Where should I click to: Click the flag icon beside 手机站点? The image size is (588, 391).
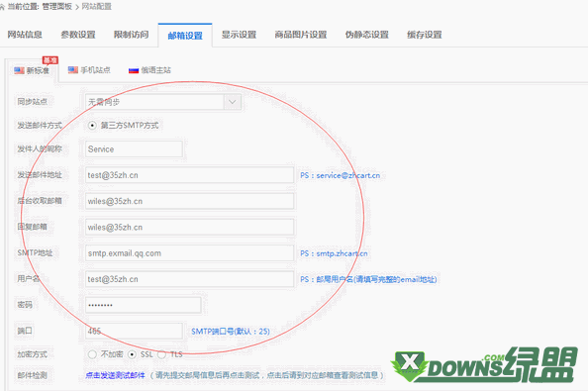(x=72, y=69)
